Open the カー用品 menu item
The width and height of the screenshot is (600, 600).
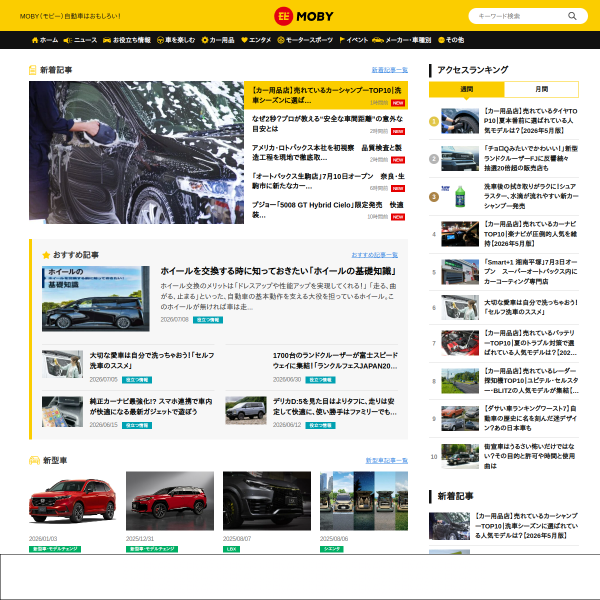(x=218, y=40)
